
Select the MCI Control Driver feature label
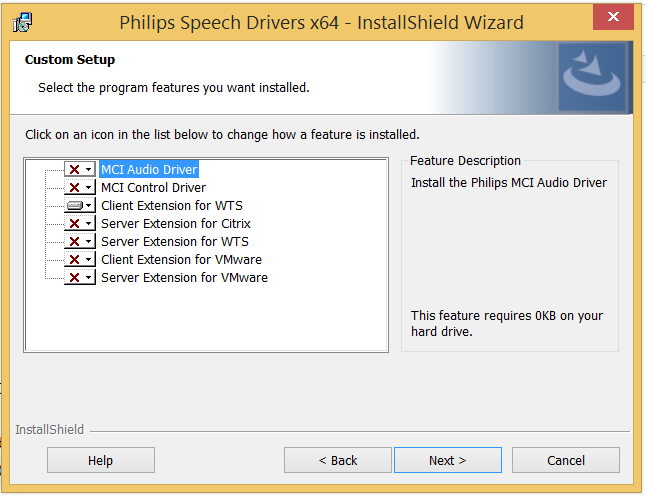(x=153, y=187)
